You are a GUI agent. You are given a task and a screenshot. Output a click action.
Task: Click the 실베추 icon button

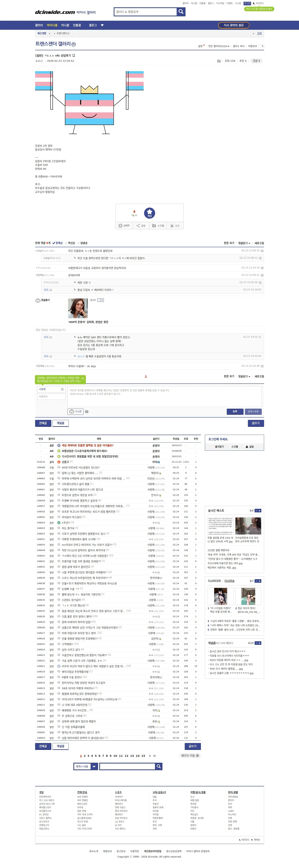point(124,226)
